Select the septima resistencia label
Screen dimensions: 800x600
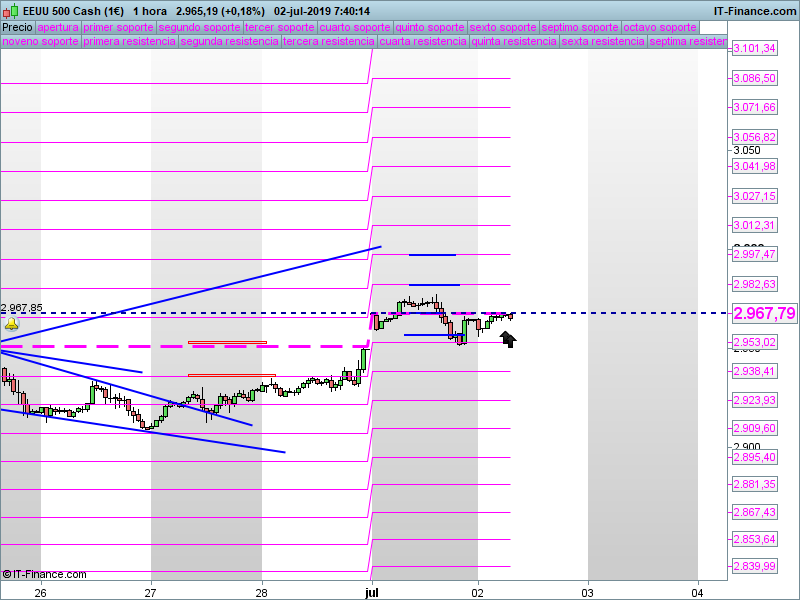coord(687,41)
